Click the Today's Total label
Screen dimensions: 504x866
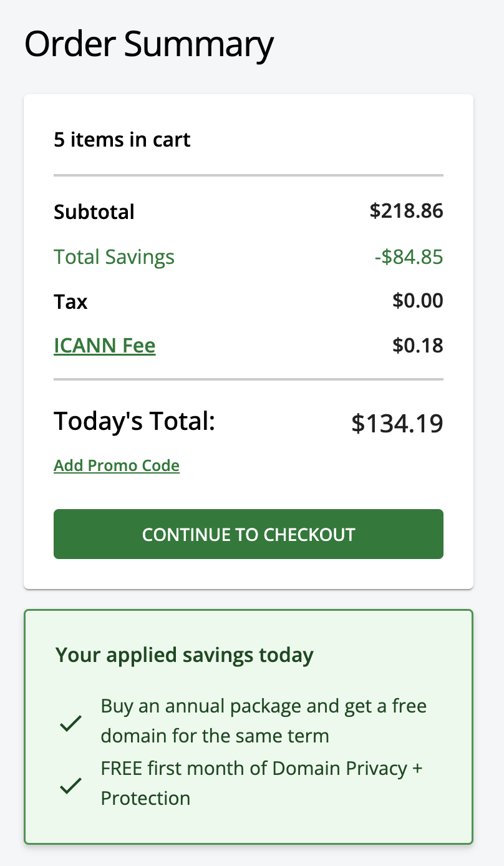tap(134, 422)
